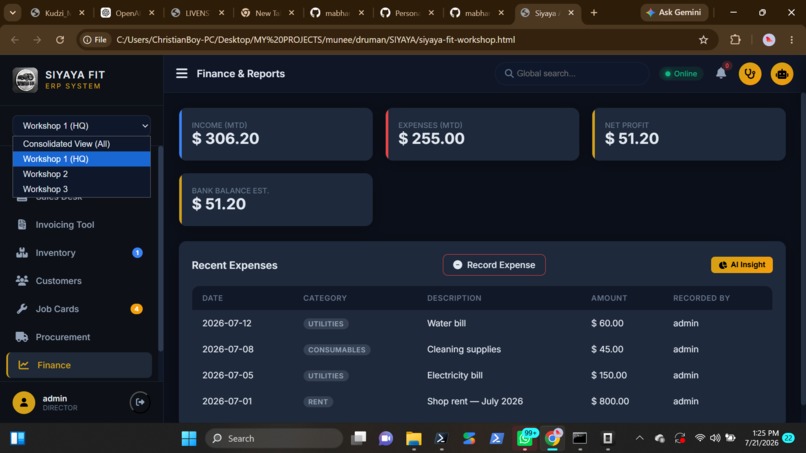Viewport: 806px width, 453px height.
Task: Switch to the Kudzi browser tab
Action: pos(58,13)
